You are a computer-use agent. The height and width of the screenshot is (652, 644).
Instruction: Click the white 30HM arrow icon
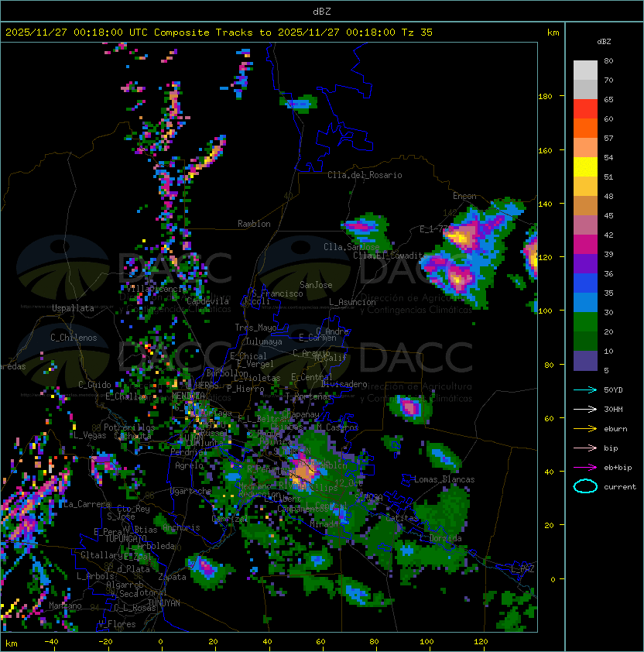(585, 410)
